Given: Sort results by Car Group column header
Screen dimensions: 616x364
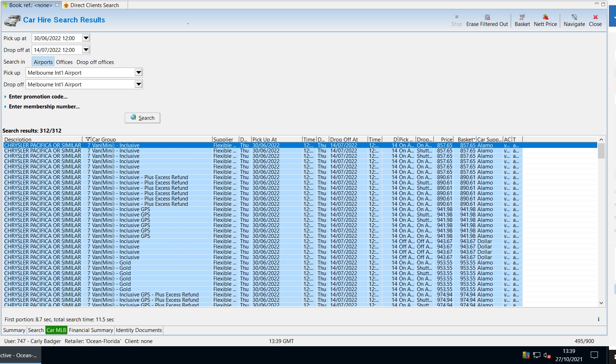Looking at the screenshot, I should [152, 139].
